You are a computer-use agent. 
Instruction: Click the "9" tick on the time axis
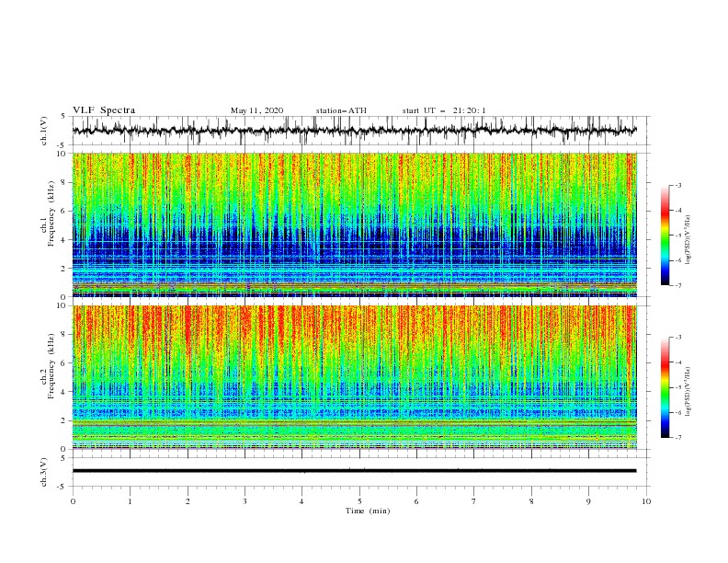588,501
